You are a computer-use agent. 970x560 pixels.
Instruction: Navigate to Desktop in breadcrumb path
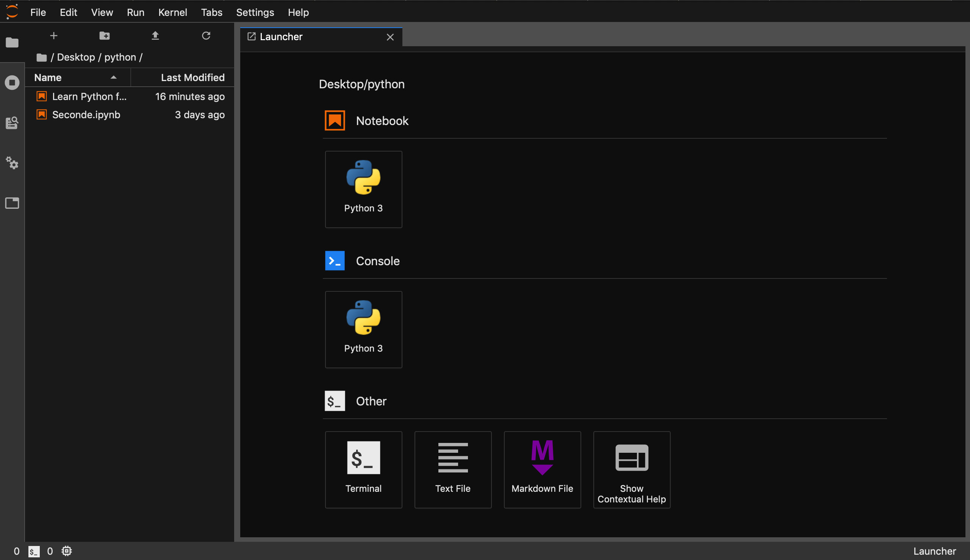coord(76,57)
